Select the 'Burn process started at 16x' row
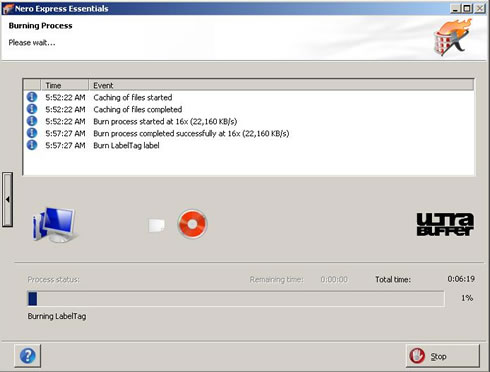Screen dimensions: 490x372 tap(248, 121)
